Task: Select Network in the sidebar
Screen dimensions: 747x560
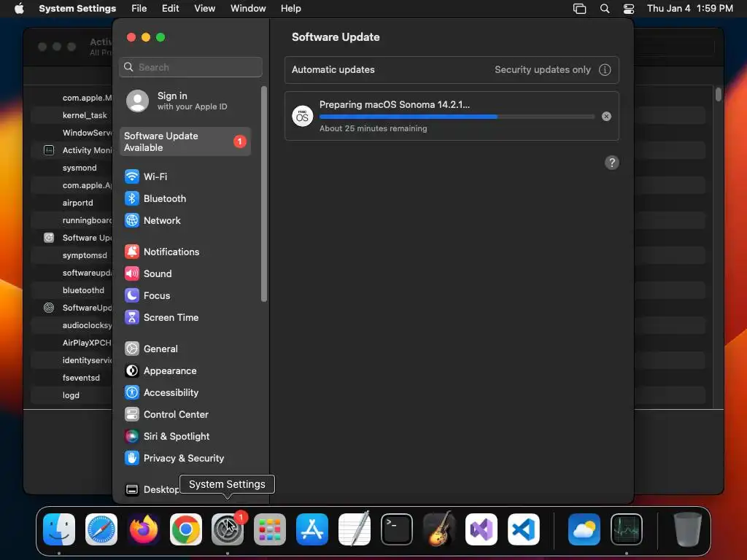Action: coord(186,220)
